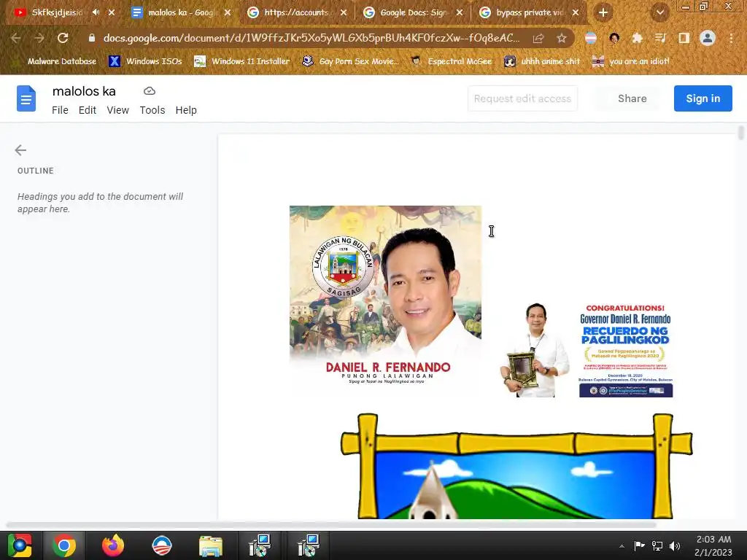Open the Edit menu
The image size is (747, 560).
coord(88,110)
